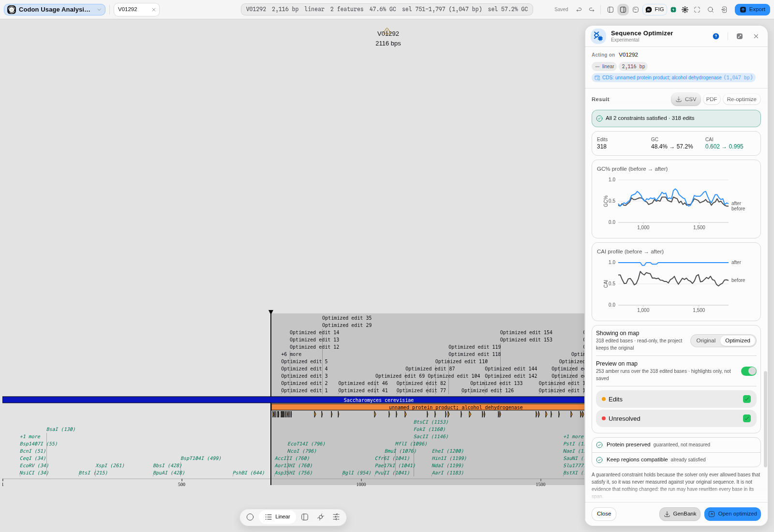The width and height of the screenshot is (774, 532).
Task: Expand the '+6 more' optimized edits label
Action: coord(291,355)
